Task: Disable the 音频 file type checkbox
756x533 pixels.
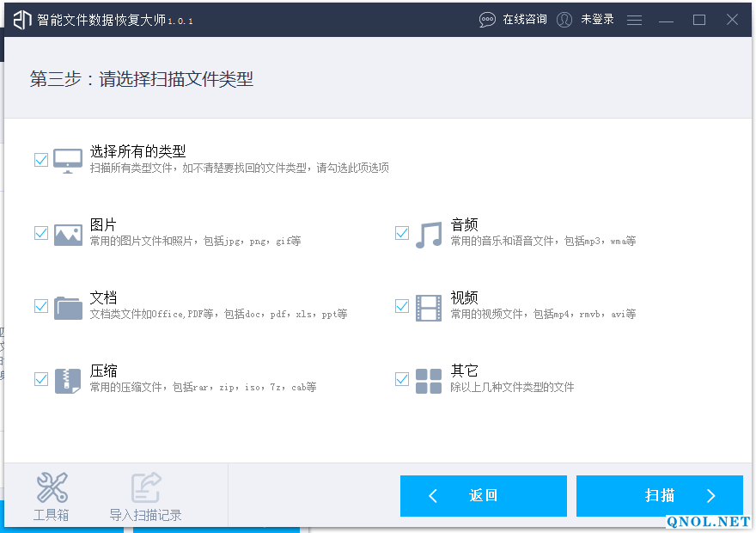Action: (401, 232)
